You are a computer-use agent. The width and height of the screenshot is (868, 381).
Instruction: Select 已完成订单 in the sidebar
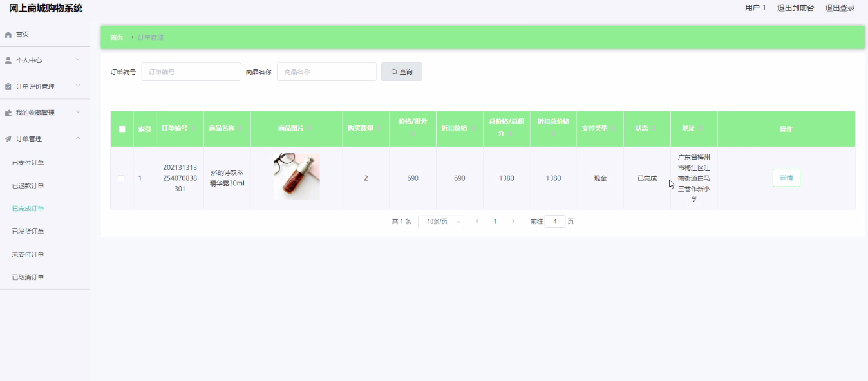[28, 209]
